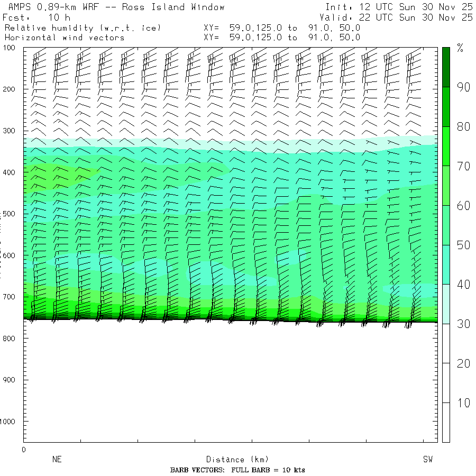Screen dimensions: 476x476
Task: Select the cyan 40–50 colorbar segment
Action: tap(446, 264)
